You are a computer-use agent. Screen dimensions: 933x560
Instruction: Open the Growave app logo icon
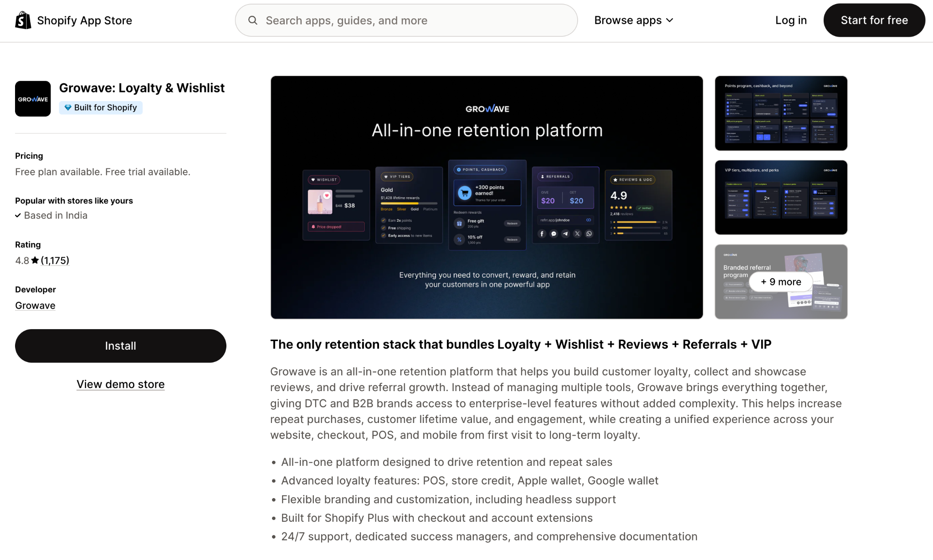tap(33, 99)
